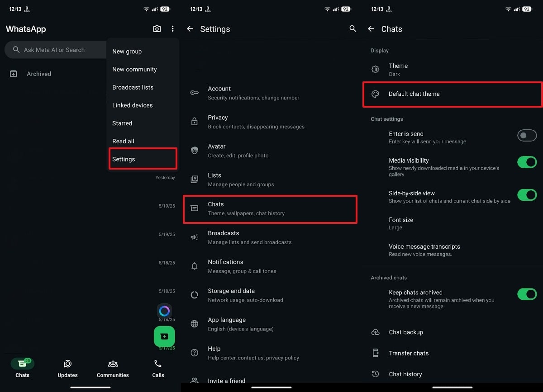Tap the search icon in Settings
The width and height of the screenshot is (543, 392).
coord(352,28)
